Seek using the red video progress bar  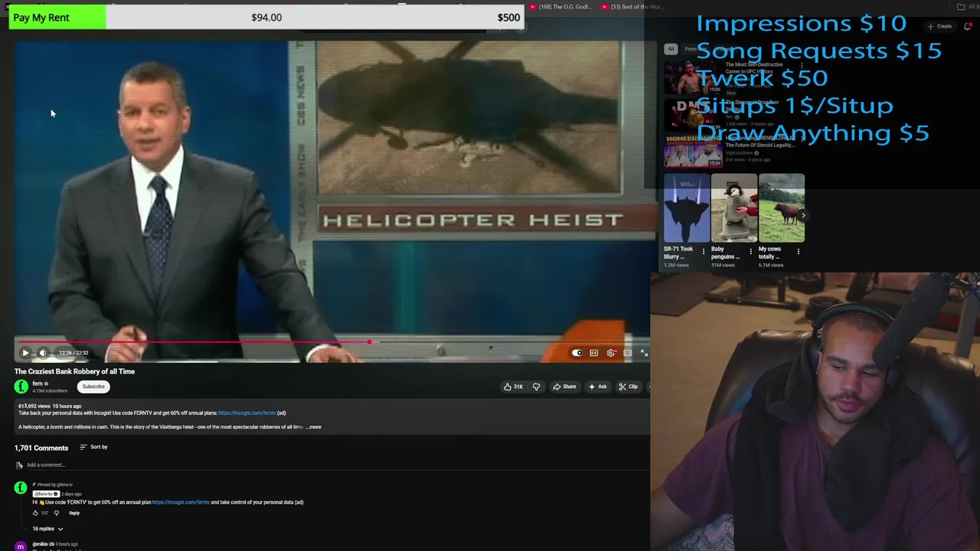coord(192,342)
